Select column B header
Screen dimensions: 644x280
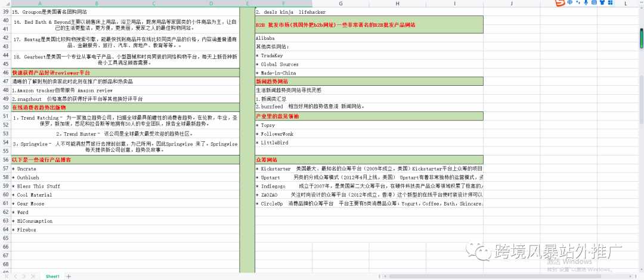(97, 4)
